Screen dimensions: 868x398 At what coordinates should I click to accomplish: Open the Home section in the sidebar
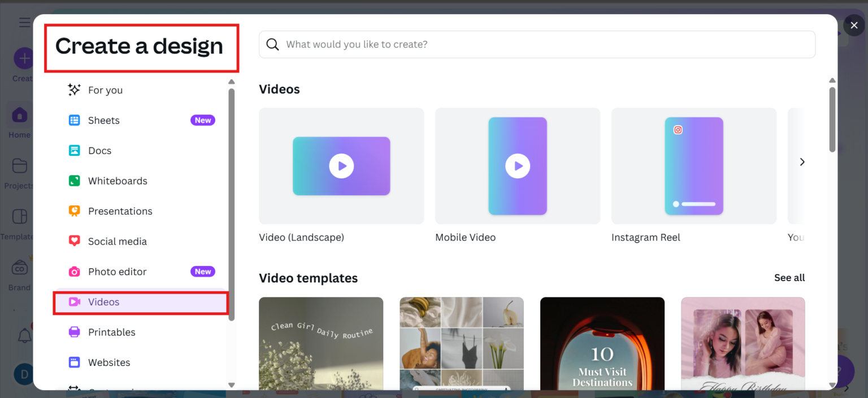(19, 121)
